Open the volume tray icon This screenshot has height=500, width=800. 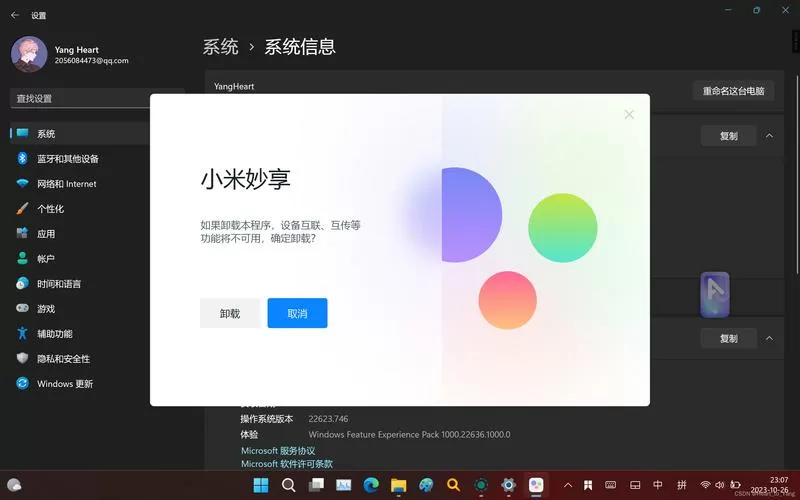click(x=720, y=485)
